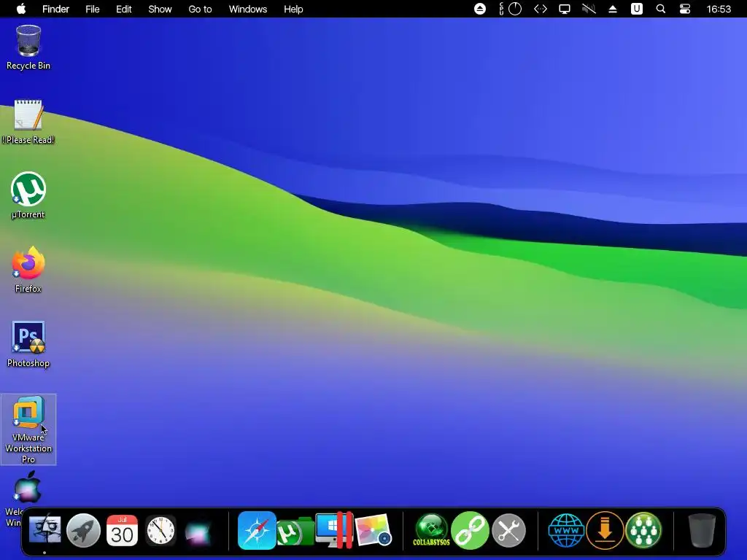Screen dimensions: 747x560
Task: Select the Firefox desktop shortcut
Action: tap(28, 270)
